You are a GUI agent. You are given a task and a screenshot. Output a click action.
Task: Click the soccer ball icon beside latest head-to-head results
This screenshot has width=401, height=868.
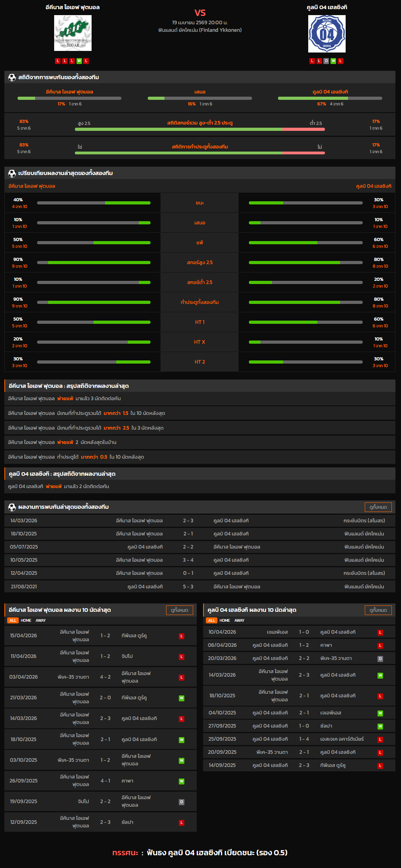pos(12,507)
